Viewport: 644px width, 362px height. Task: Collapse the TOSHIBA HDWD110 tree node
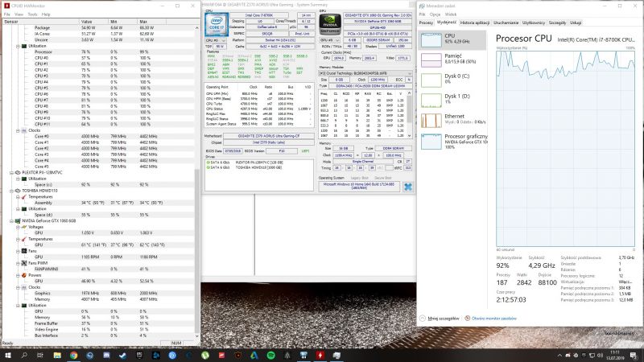click(12, 191)
